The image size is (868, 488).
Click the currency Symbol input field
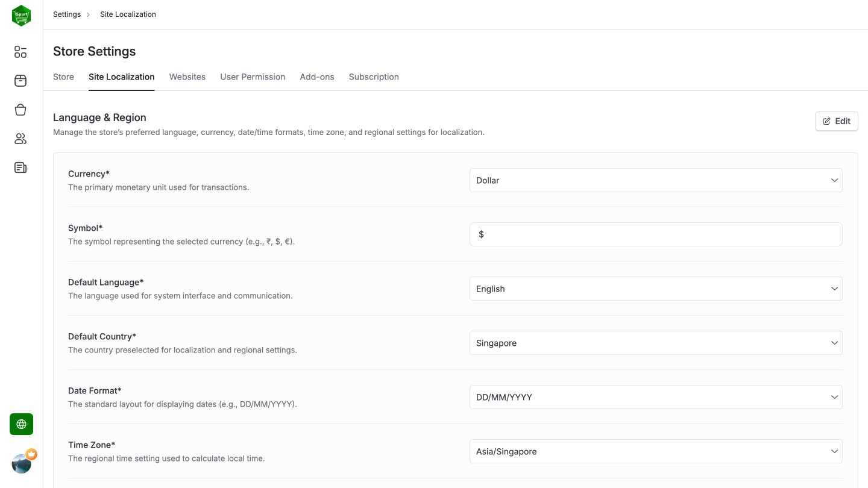656,234
